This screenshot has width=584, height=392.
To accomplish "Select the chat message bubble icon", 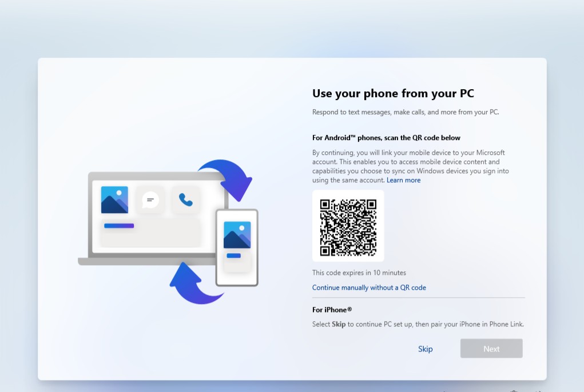I will pyautogui.click(x=150, y=199).
